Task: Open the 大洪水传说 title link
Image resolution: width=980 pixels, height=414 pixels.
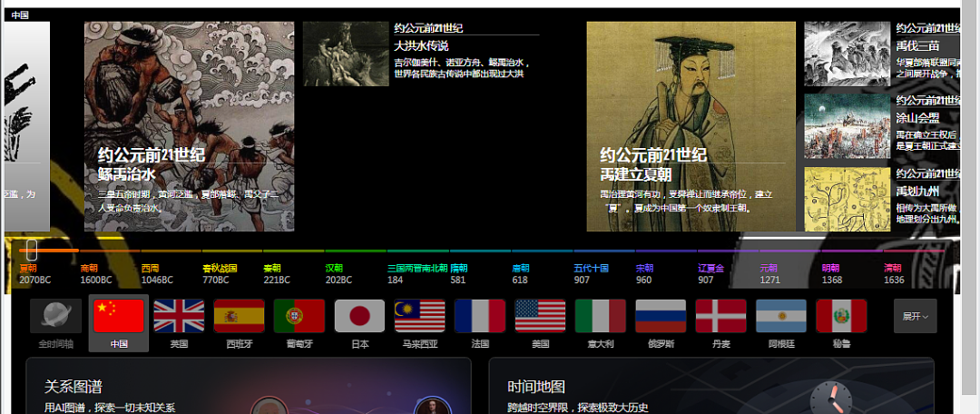Action: click(421, 45)
